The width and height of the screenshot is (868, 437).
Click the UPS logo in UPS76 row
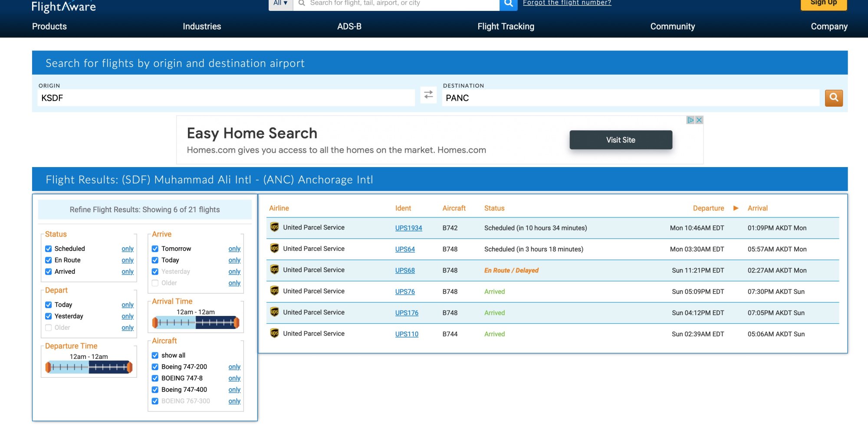274,291
